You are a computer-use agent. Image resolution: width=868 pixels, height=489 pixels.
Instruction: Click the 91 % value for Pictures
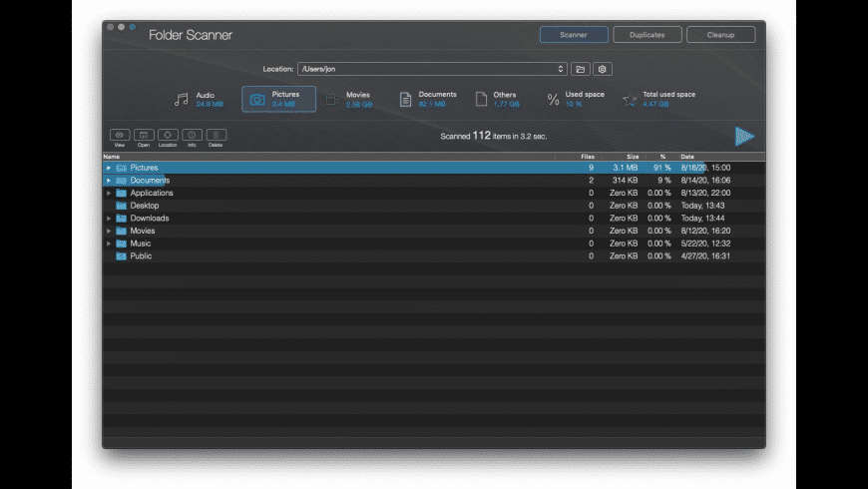(x=662, y=168)
